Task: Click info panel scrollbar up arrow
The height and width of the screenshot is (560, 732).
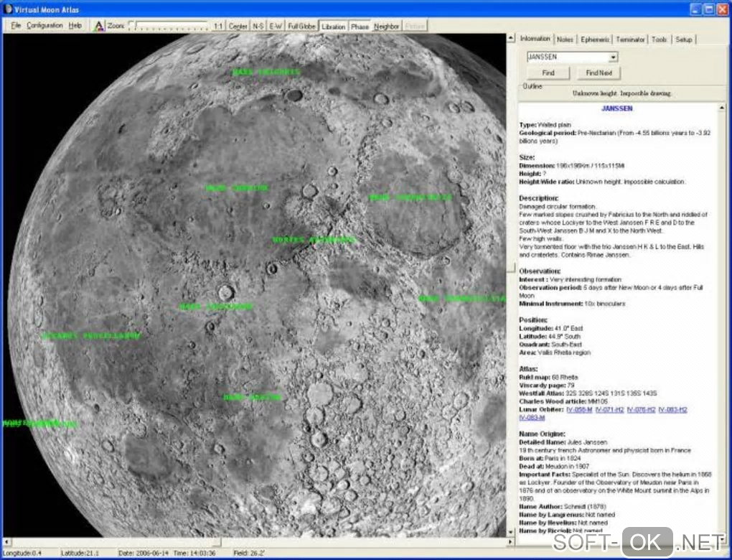Action: click(722, 108)
